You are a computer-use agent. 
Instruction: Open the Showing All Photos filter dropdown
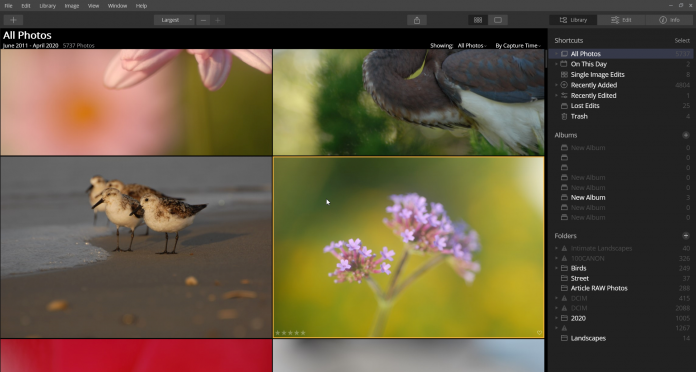[472, 46]
